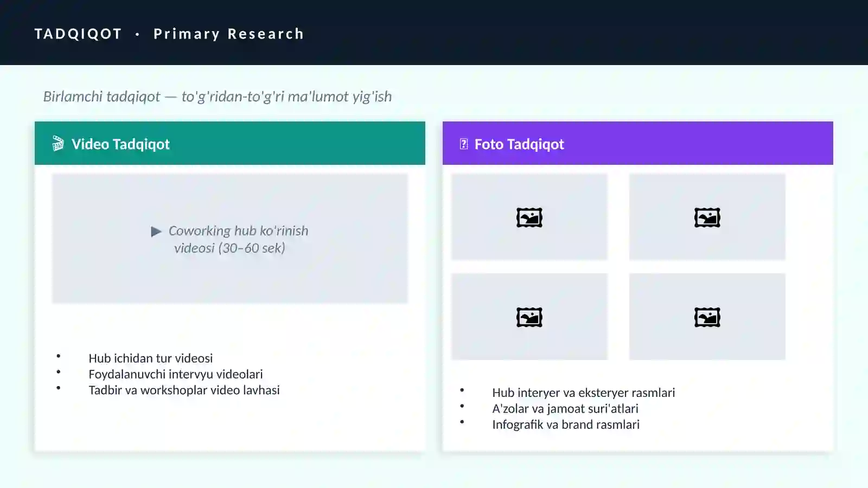Click the Birlamchi tadqiqot subtitle line
868x488 pixels.
click(218, 97)
